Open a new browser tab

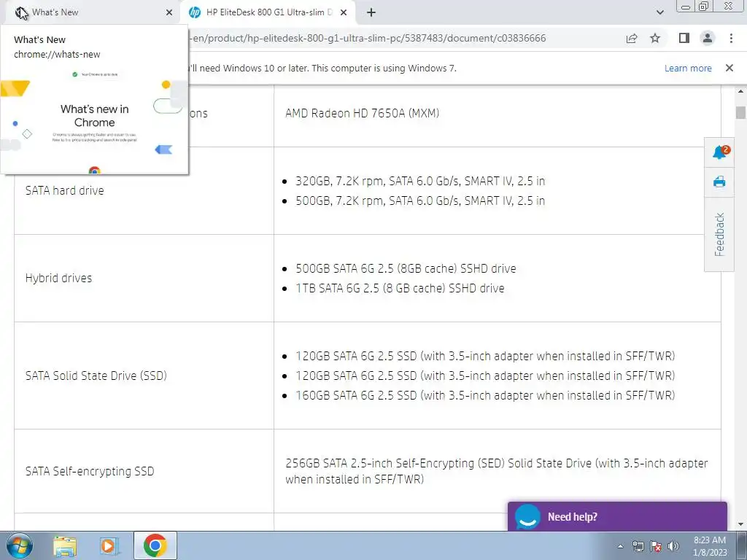[x=371, y=13]
